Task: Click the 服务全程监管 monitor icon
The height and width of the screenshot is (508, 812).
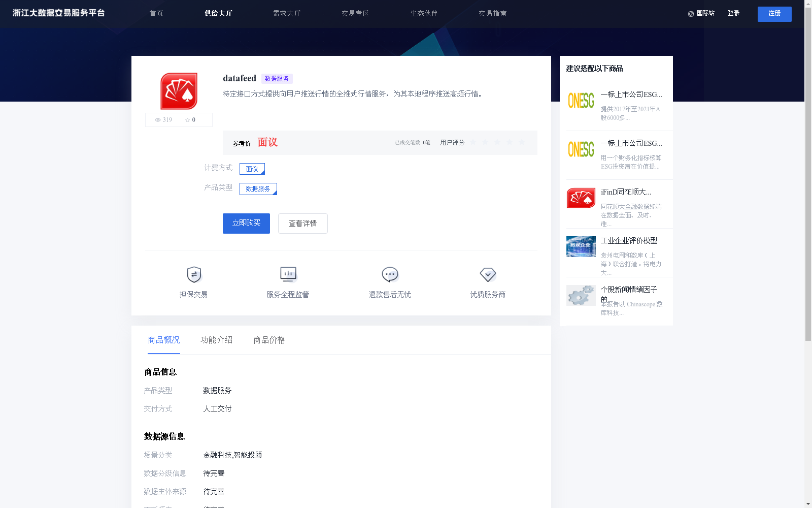Action: pyautogui.click(x=288, y=274)
